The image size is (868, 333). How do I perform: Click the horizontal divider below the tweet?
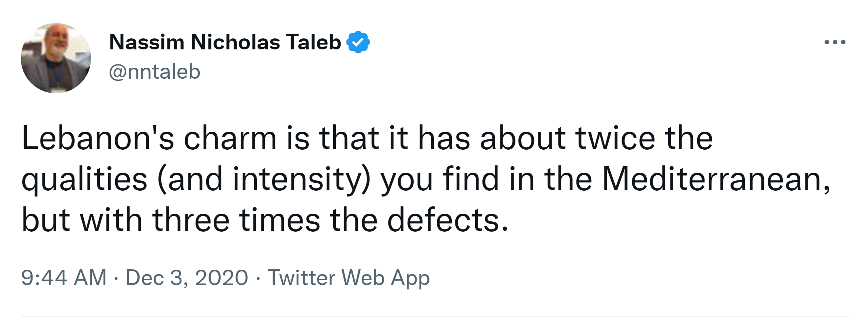click(435, 317)
